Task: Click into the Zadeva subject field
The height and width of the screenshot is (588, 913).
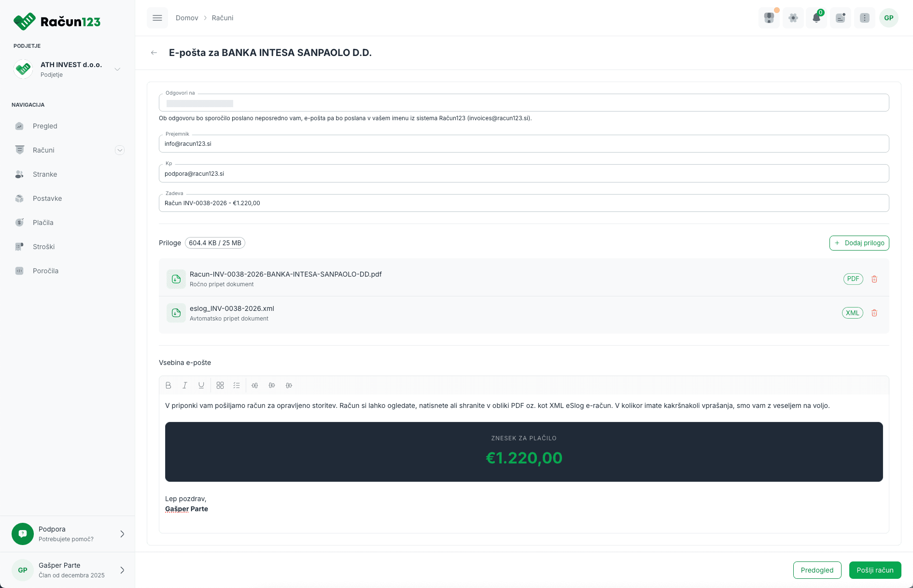Action: 523,203
